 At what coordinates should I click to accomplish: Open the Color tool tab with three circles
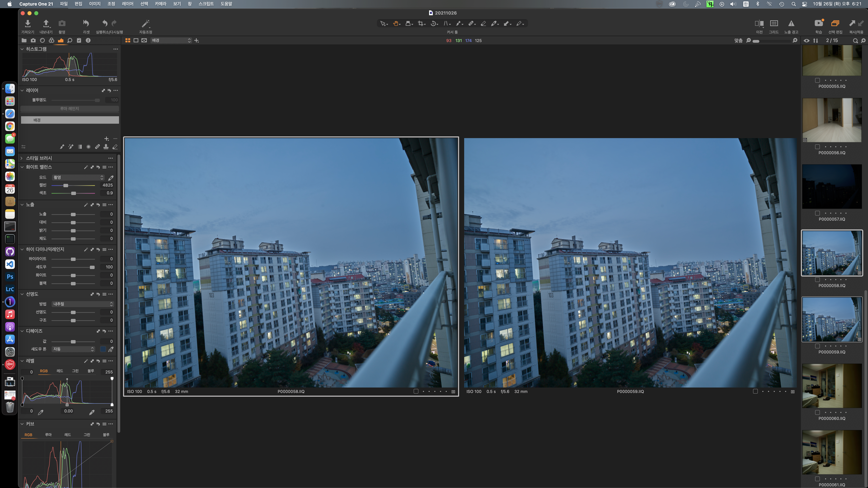point(51,40)
